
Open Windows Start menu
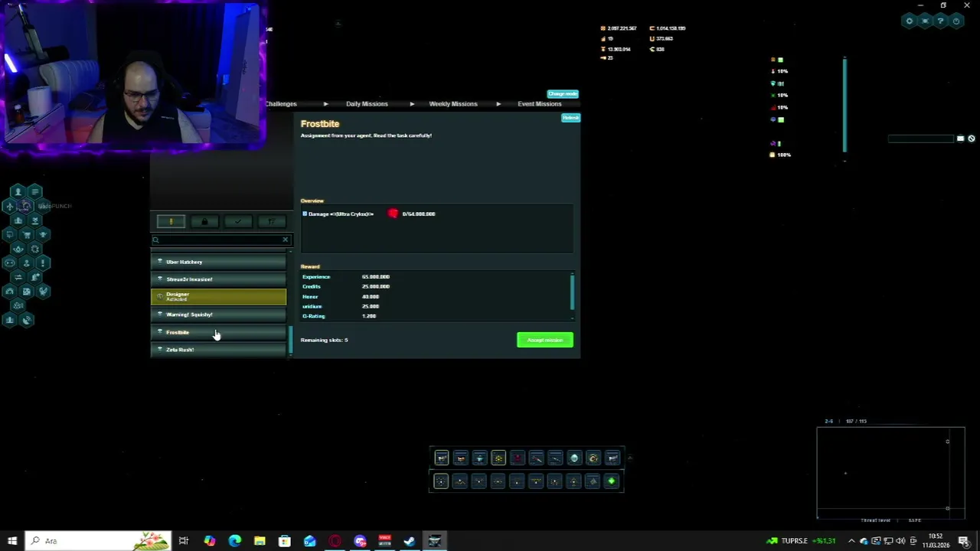pyautogui.click(x=12, y=541)
